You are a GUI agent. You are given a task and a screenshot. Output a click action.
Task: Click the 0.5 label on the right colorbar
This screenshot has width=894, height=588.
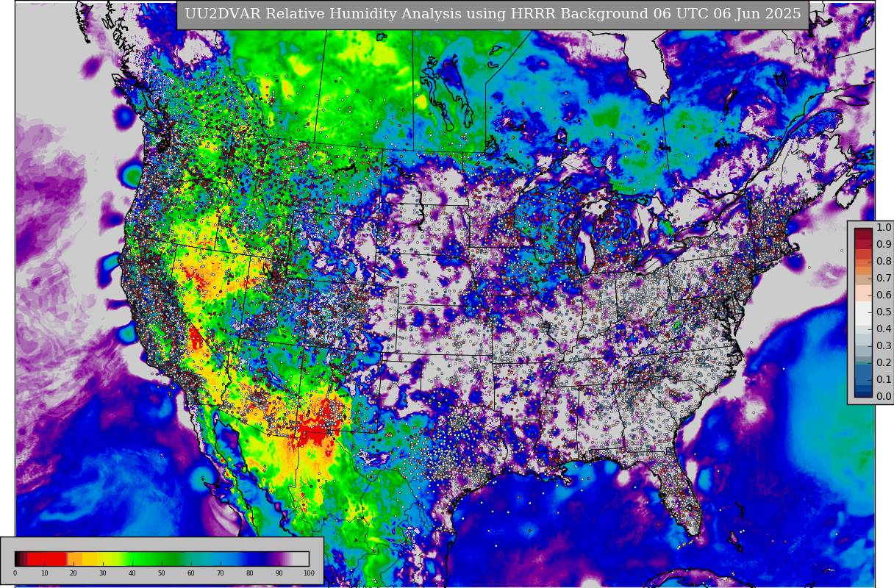tap(884, 312)
